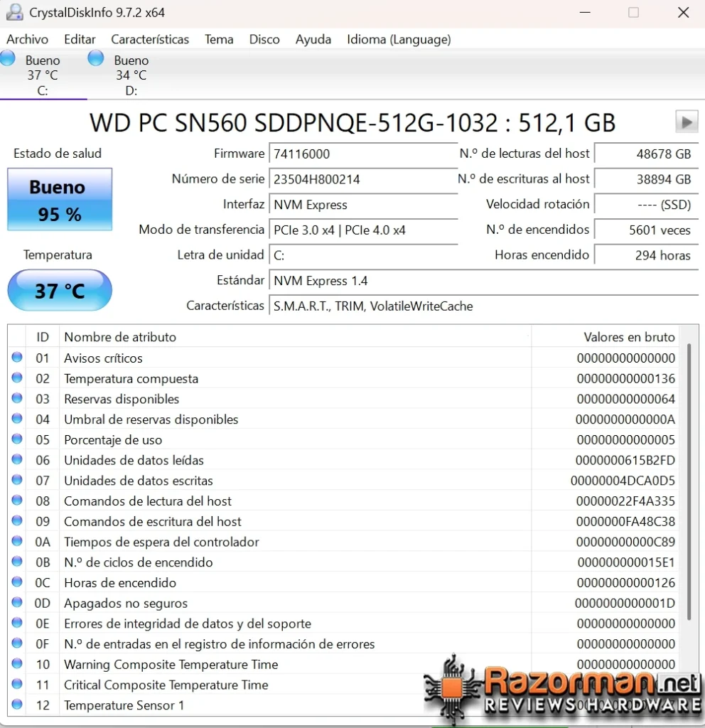The width and height of the screenshot is (705, 728).
Task: Open the Archivo menu
Action: point(28,40)
